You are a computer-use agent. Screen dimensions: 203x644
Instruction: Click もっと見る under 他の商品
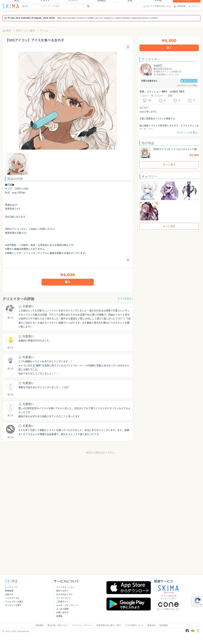coord(169,165)
